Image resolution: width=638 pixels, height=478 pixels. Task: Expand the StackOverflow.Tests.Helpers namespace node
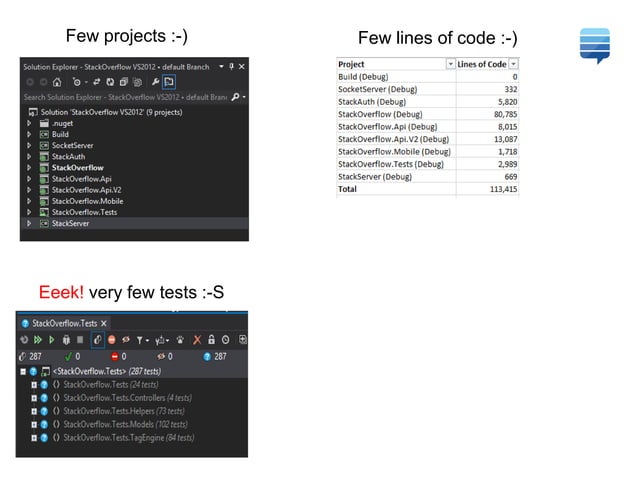click(34, 411)
